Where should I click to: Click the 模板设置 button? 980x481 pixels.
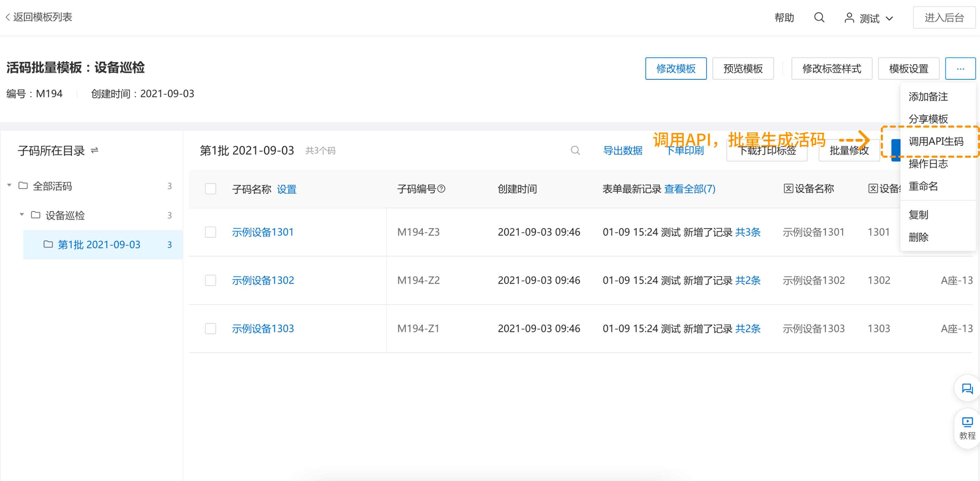tap(909, 68)
